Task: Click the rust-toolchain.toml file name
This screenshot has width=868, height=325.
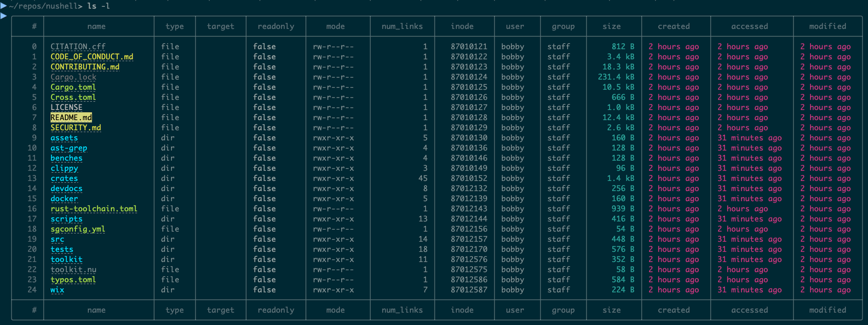Action: [x=94, y=209]
